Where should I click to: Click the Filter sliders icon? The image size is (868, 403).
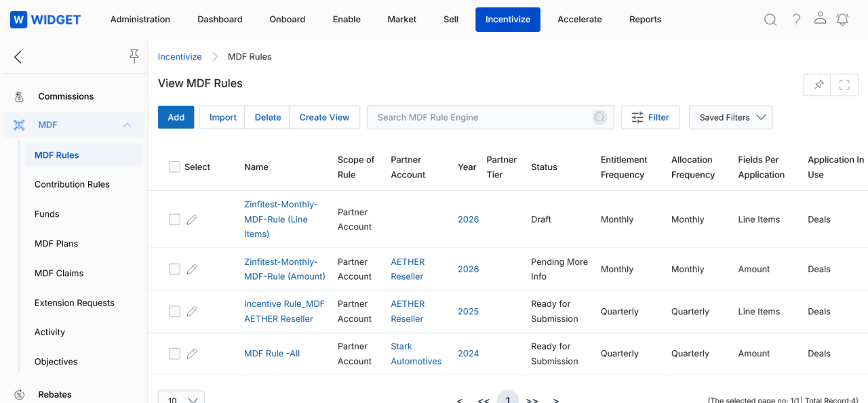637,117
